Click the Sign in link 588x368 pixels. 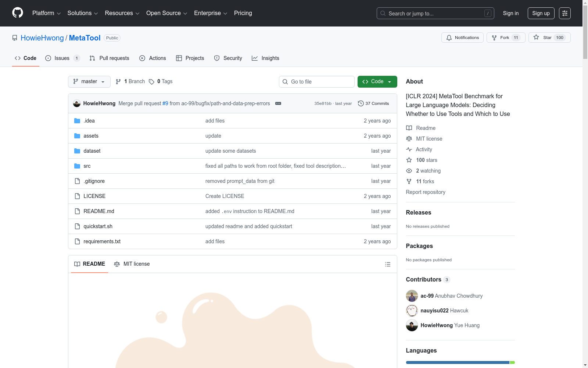[511, 13]
